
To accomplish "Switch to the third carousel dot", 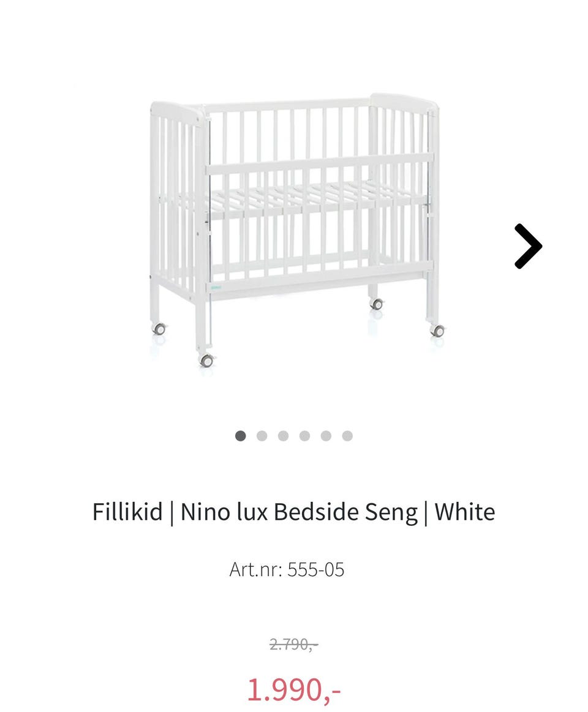I will tap(283, 436).
